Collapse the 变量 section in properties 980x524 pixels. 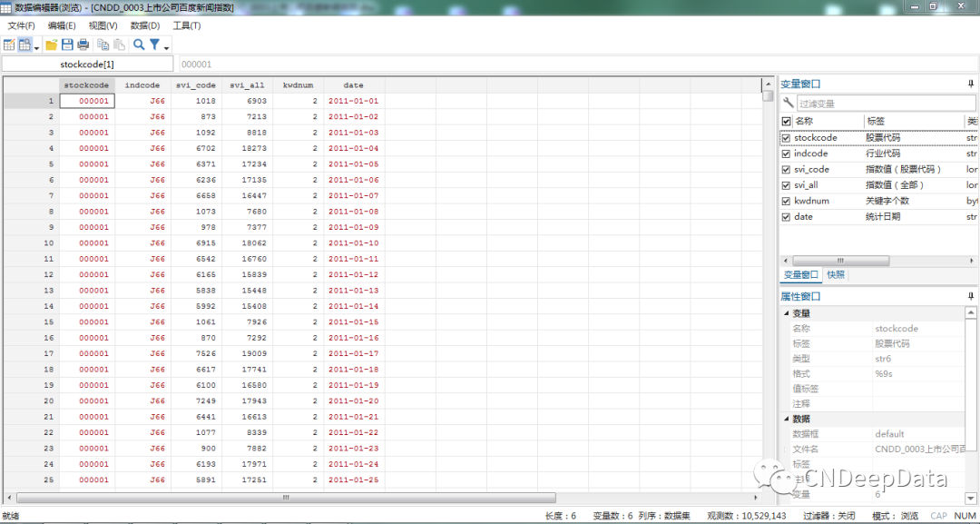(785, 313)
